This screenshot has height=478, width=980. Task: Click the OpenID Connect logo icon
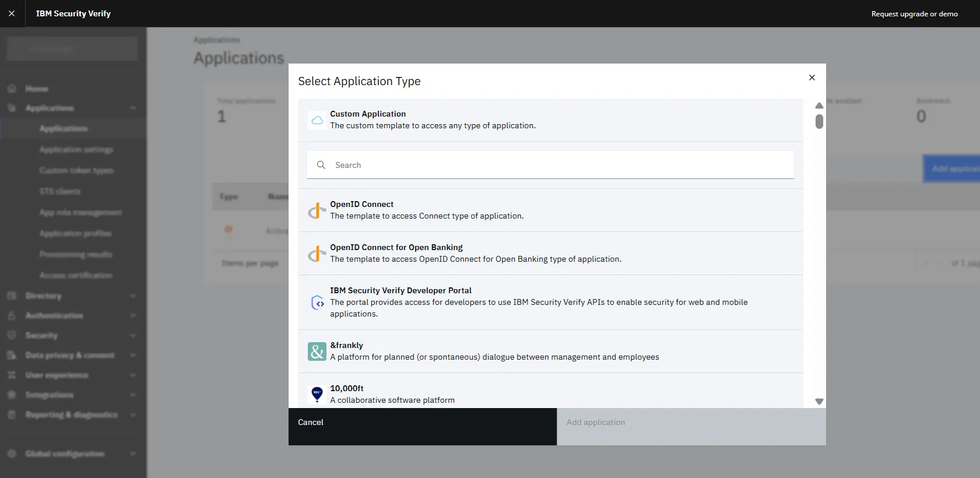[x=317, y=210]
